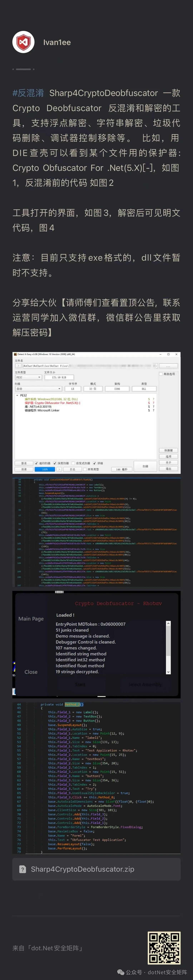The height and width of the screenshot is (980, 193).
Task: Open the 自动 scan mode dropdown
Action: pos(38,389)
